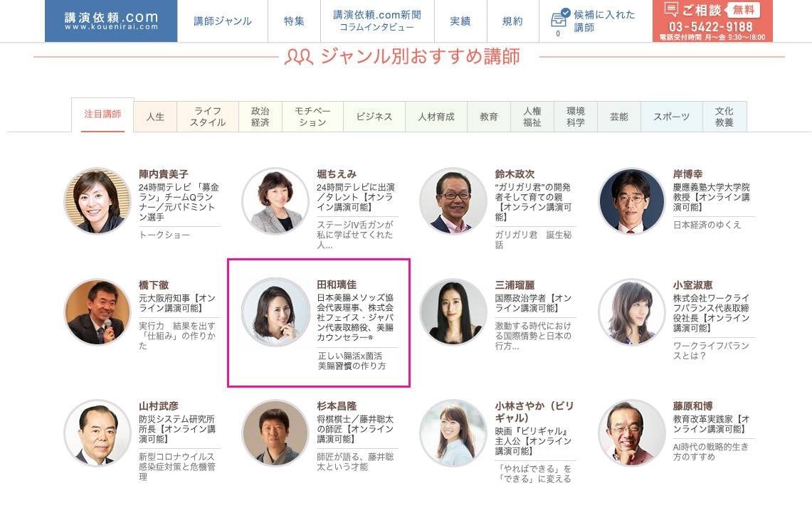Open the 特集 menu item
Viewport: 812px width, 520px height.
click(294, 21)
